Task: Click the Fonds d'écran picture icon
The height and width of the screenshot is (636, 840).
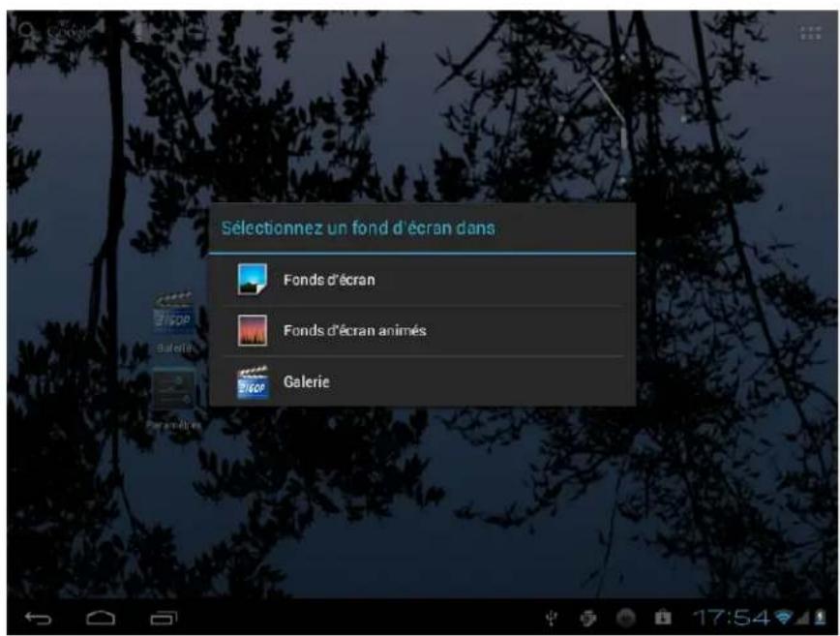Action: pos(252,279)
